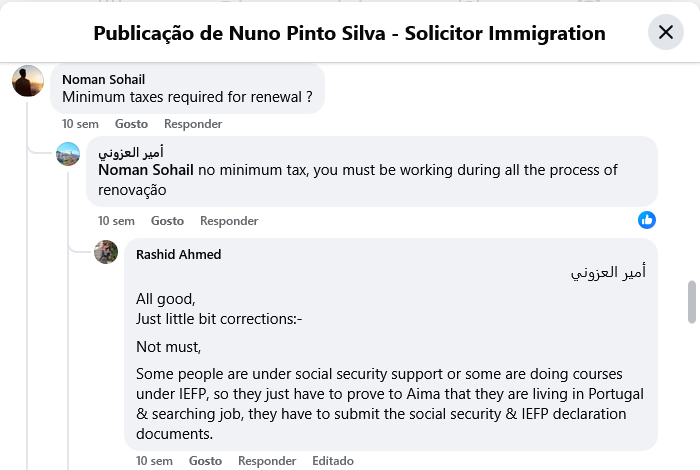Image resolution: width=700 pixels, height=470 pixels.
Task: Click the 10 sem timestamp on Noman's comment
Action: coord(80,124)
